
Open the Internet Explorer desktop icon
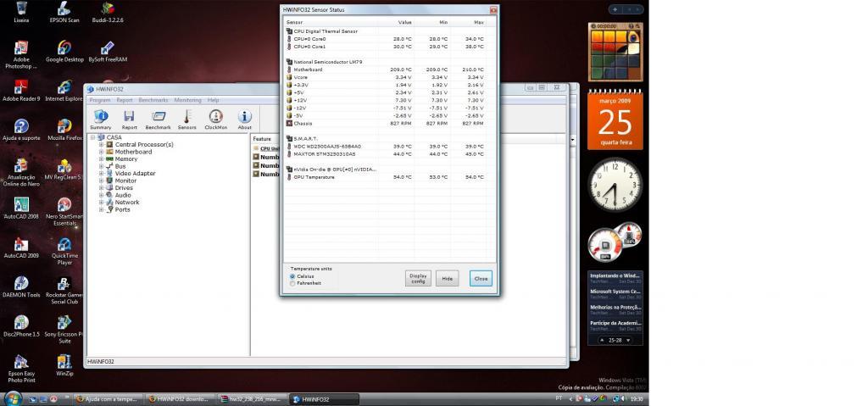(64, 91)
